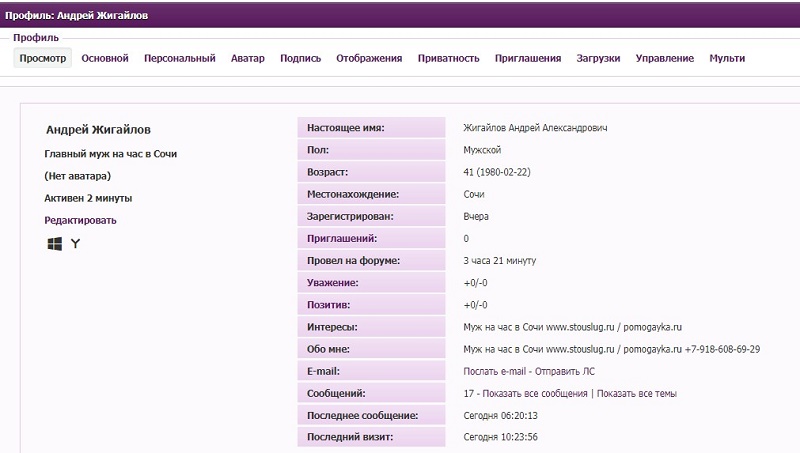This screenshot has width=800, height=453.
Task: Open the Основной profile tab
Action: point(105,58)
